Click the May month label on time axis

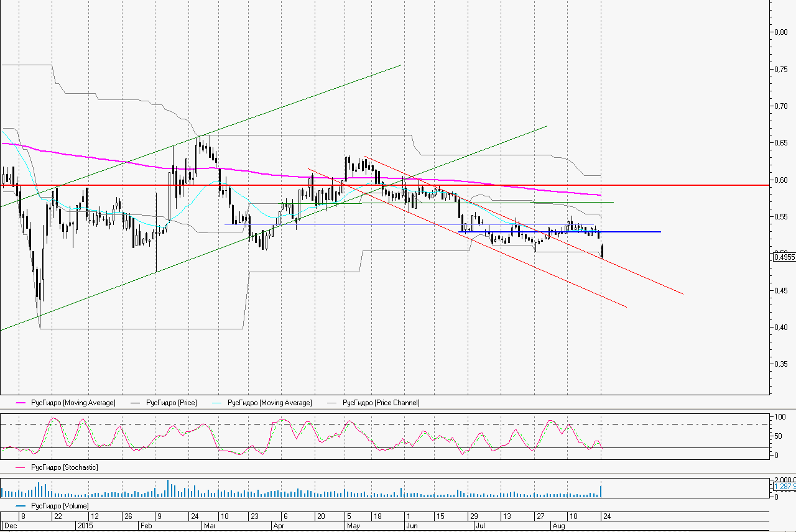353,526
